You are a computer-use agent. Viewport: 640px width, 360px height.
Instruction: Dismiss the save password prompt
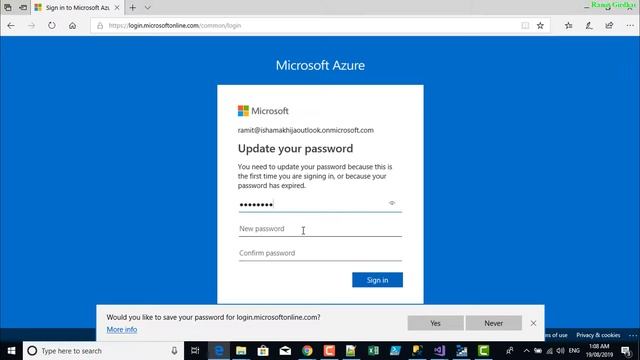click(x=533, y=323)
